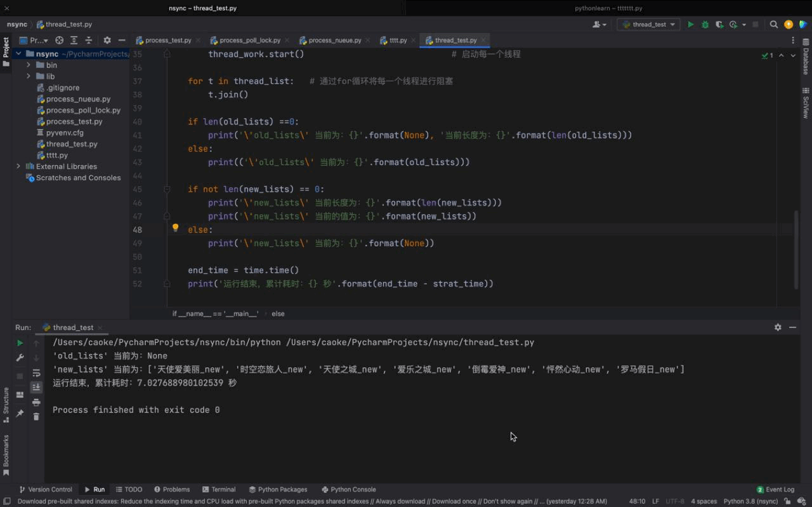
Task: Click the locate-file crosshair icon in Project panel
Action: [59, 41]
